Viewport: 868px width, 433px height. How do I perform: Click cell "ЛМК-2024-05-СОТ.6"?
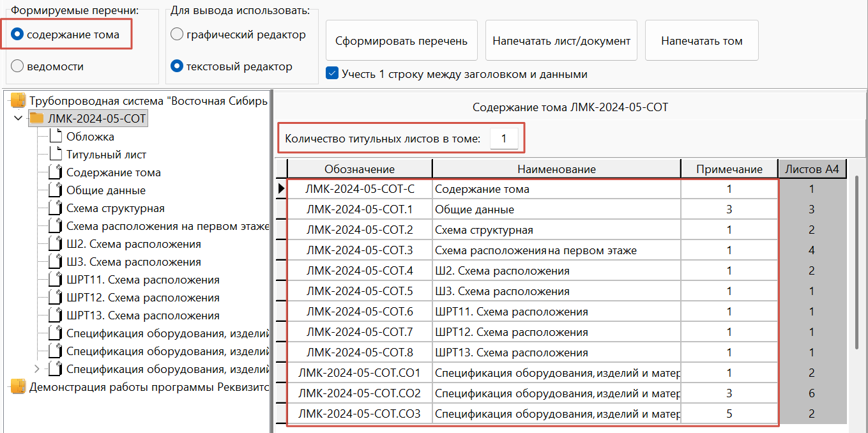point(360,312)
